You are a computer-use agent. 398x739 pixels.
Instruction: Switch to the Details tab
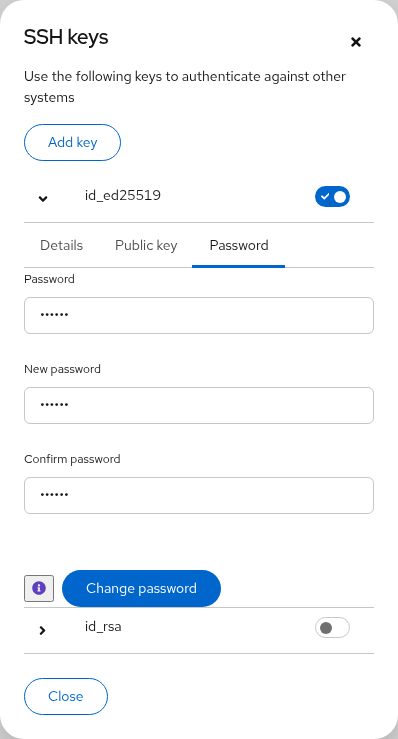click(x=61, y=245)
